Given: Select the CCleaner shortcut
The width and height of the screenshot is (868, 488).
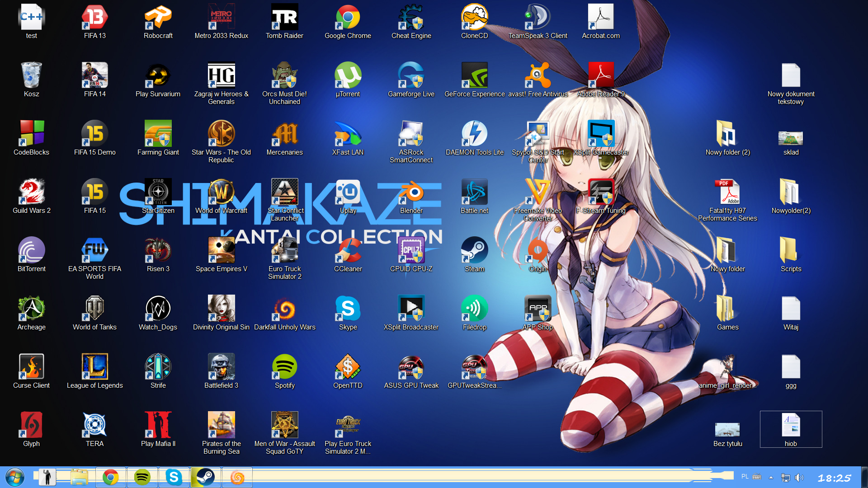Looking at the screenshot, I should tap(348, 254).
